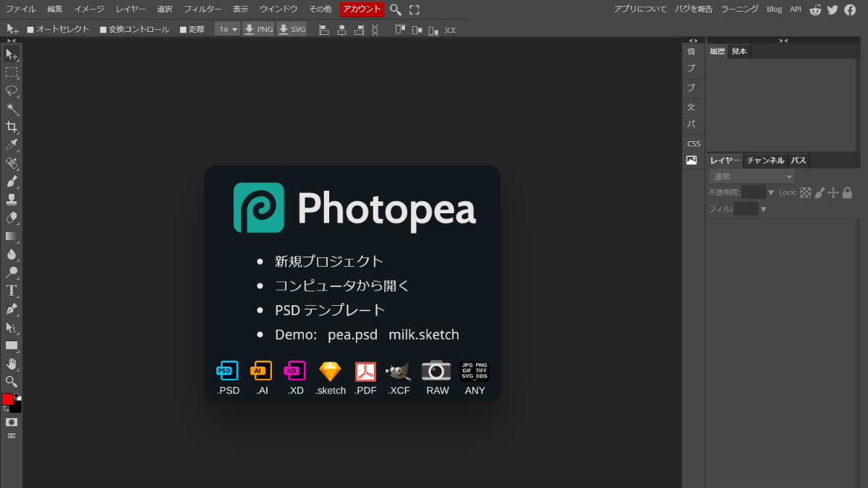
Task: Open the Twitter link icon
Action: point(833,9)
